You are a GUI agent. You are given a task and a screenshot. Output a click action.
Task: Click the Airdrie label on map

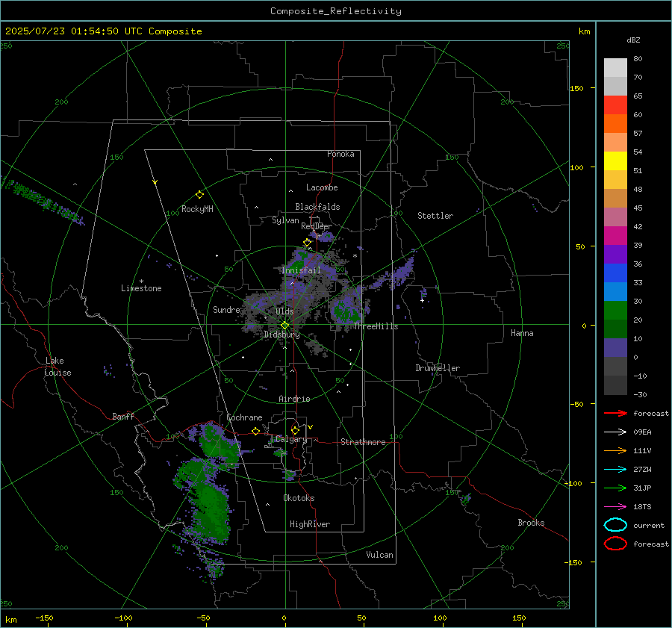[294, 399]
